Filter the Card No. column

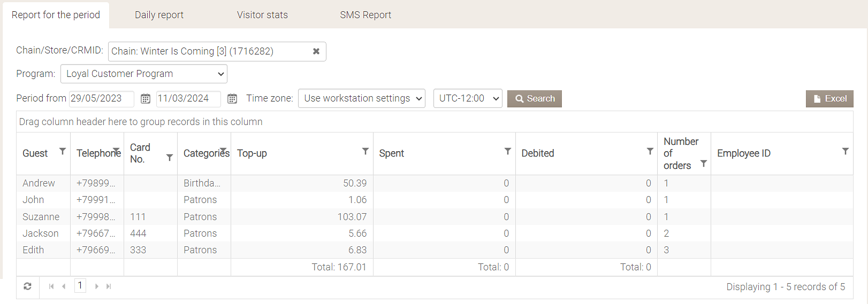click(170, 158)
